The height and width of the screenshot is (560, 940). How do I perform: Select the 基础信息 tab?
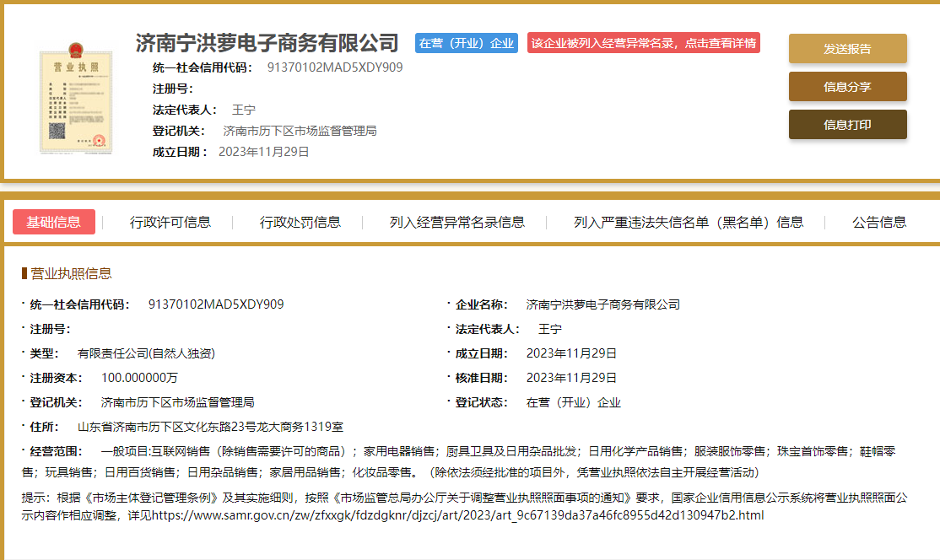(55, 221)
